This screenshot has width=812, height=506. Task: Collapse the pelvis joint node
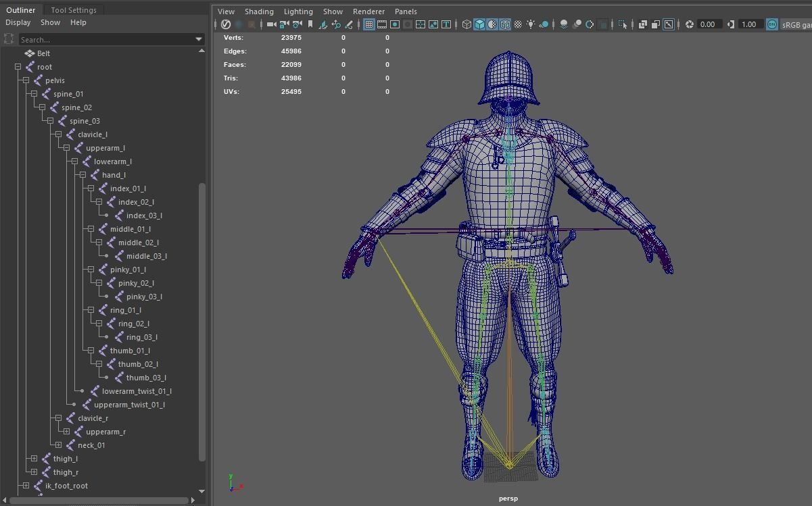click(26, 80)
